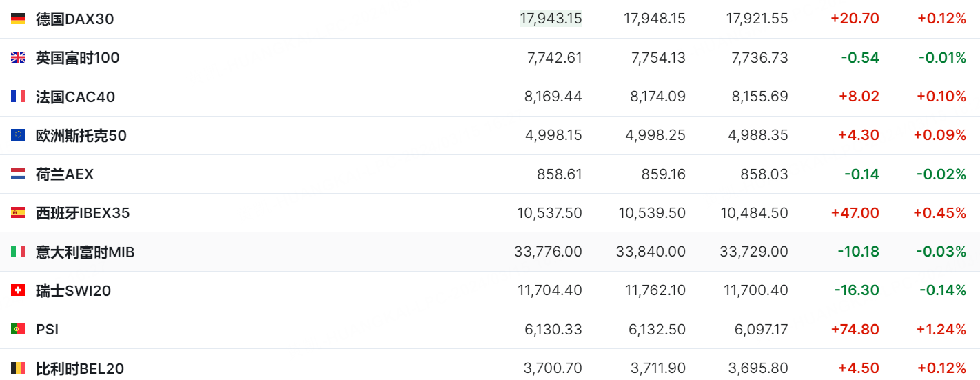Open the 英国富时100 index link
This screenshot has width=980, height=380.
77,58
